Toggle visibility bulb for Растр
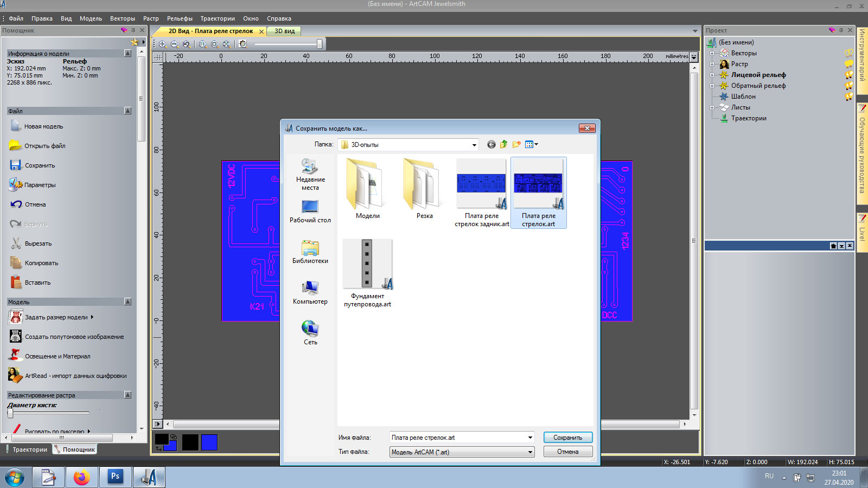Viewport: 868px width, 488px height. pos(849,64)
